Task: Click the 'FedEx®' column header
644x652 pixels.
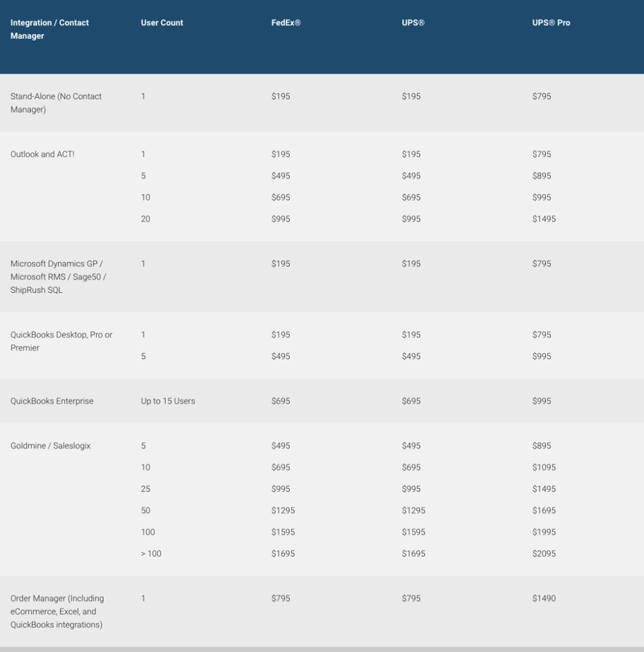Action: pyautogui.click(x=286, y=23)
